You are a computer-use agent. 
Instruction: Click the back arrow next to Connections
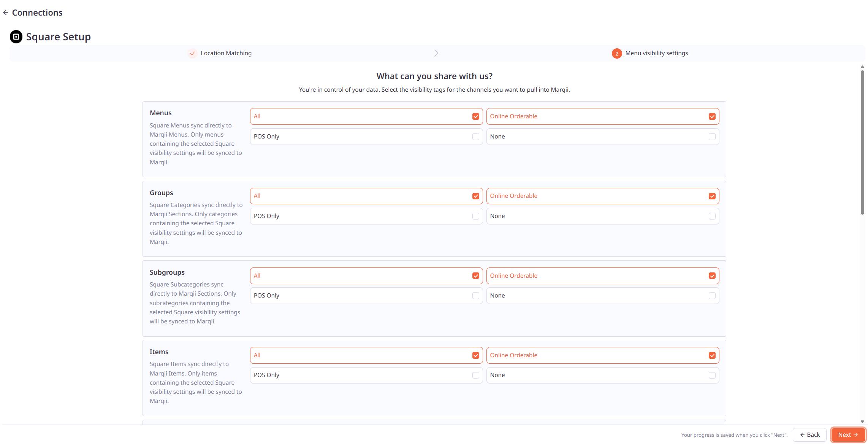pos(5,13)
